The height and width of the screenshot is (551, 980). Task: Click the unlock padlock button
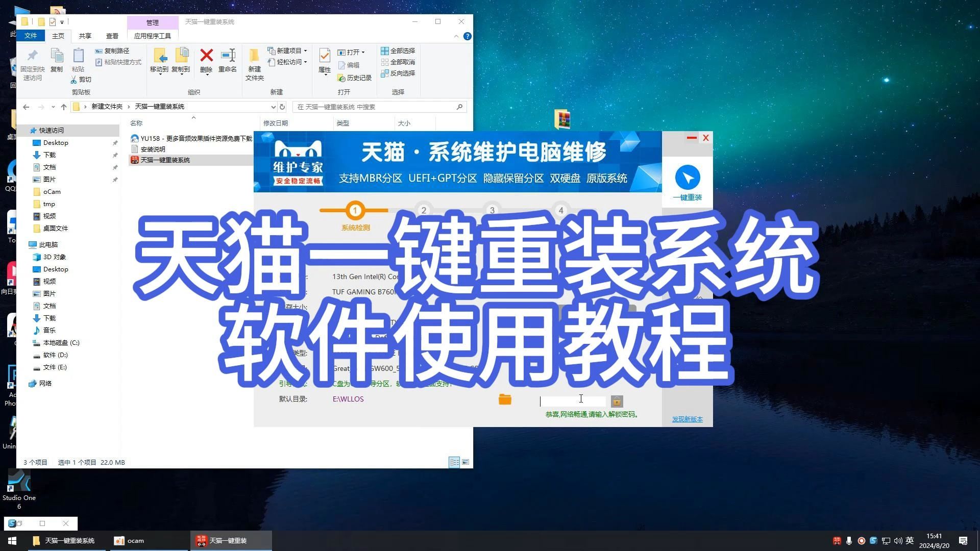click(617, 401)
